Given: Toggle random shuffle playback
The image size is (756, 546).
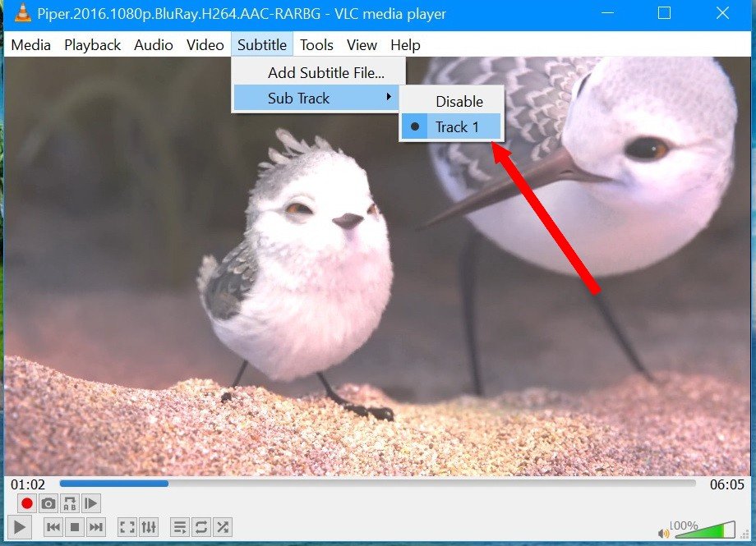Looking at the screenshot, I should click(223, 527).
